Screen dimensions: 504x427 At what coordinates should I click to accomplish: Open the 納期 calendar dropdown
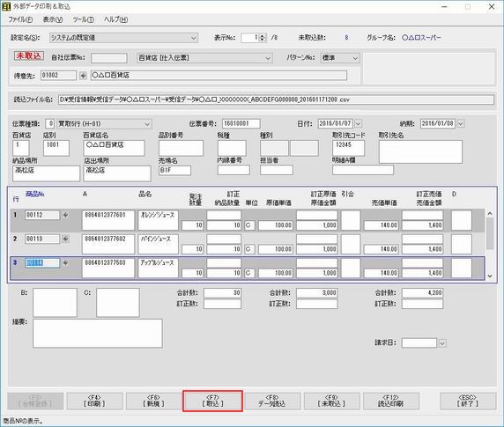[461, 123]
